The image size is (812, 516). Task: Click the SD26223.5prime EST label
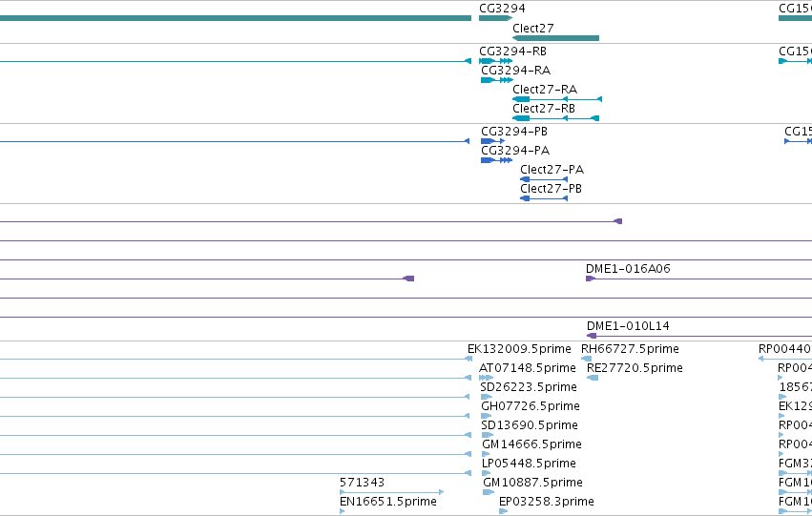529,387
